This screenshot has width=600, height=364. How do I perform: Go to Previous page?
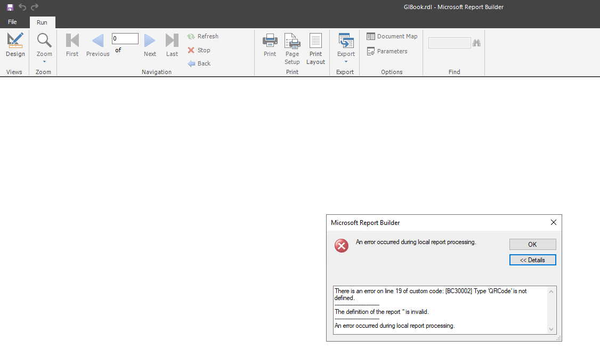[98, 45]
